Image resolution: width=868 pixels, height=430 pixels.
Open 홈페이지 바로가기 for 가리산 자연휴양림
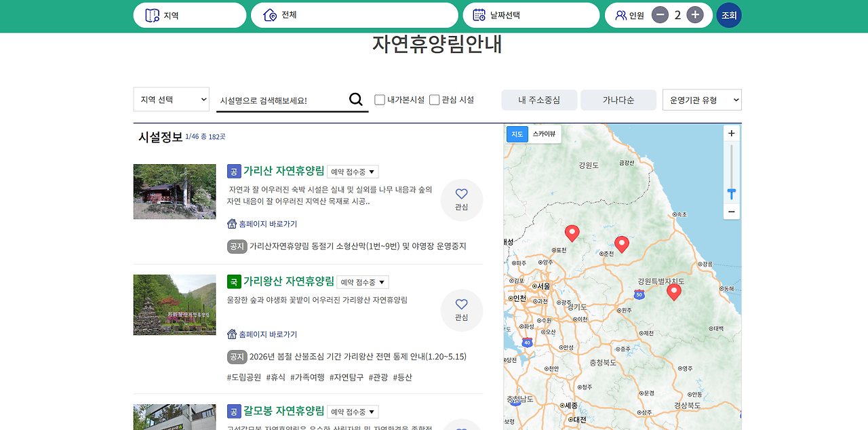tap(268, 224)
